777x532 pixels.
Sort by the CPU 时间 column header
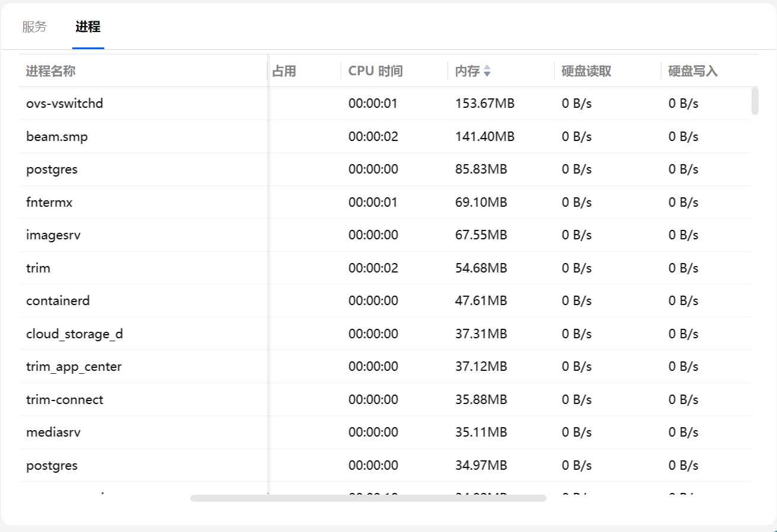[376, 71]
